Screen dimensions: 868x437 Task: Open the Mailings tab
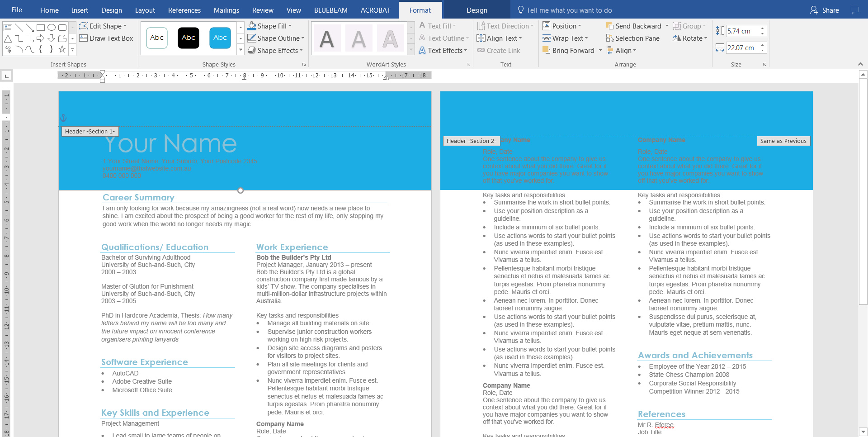(x=226, y=10)
